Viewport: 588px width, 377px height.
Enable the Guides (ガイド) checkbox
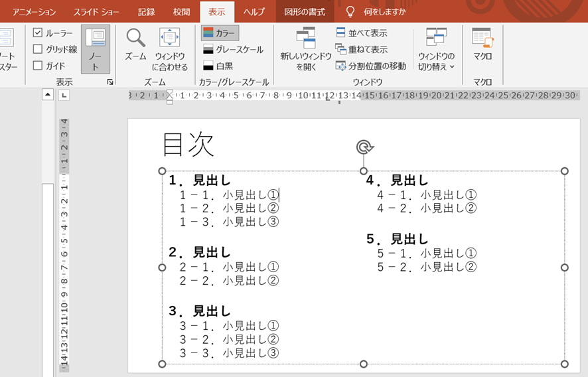click(x=38, y=66)
